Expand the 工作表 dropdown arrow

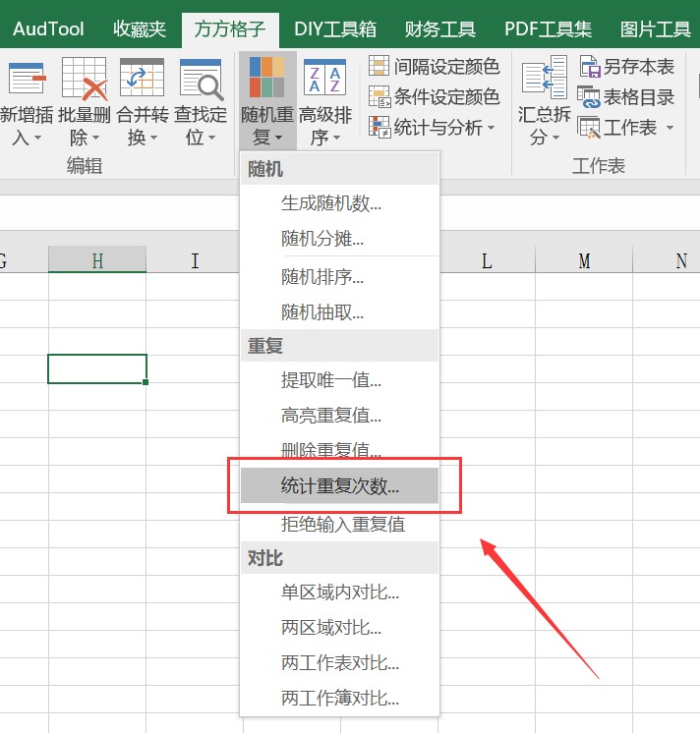click(x=670, y=128)
